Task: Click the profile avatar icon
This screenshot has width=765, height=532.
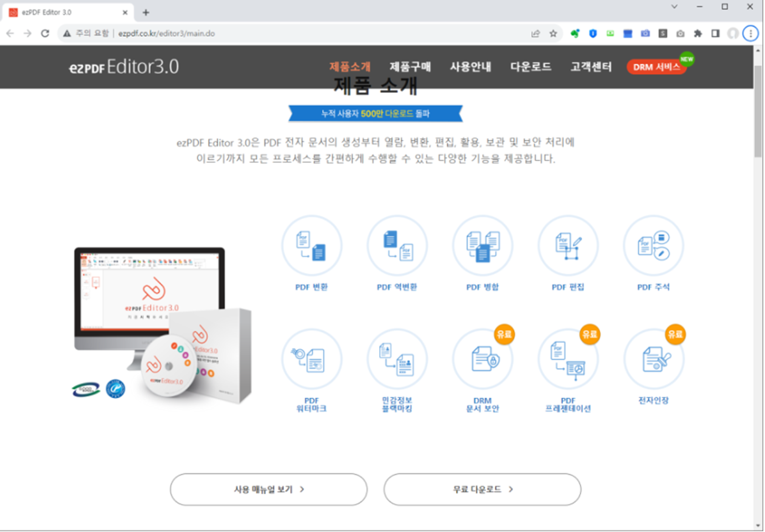Action: click(733, 33)
